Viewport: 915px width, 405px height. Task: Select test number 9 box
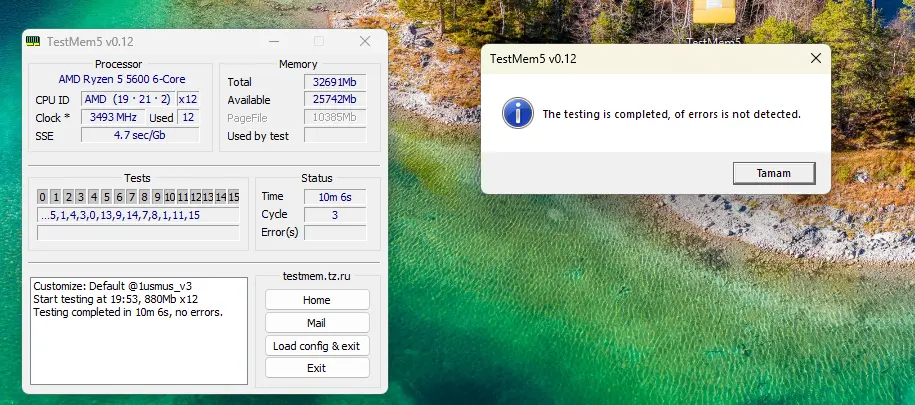coord(157,197)
